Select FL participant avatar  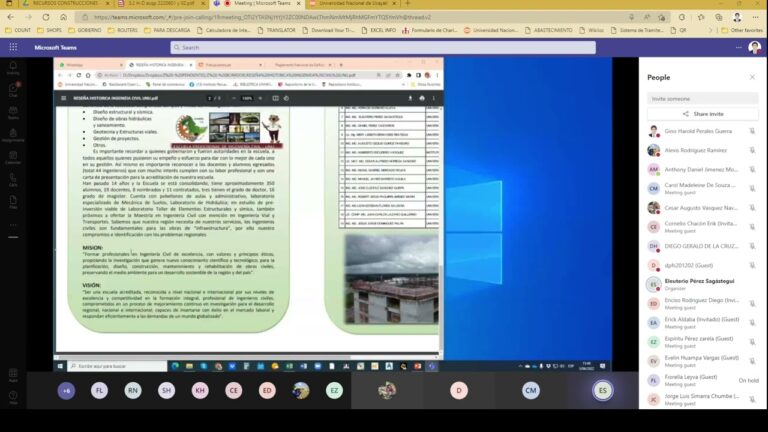pyautogui.click(x=99, y=390)
